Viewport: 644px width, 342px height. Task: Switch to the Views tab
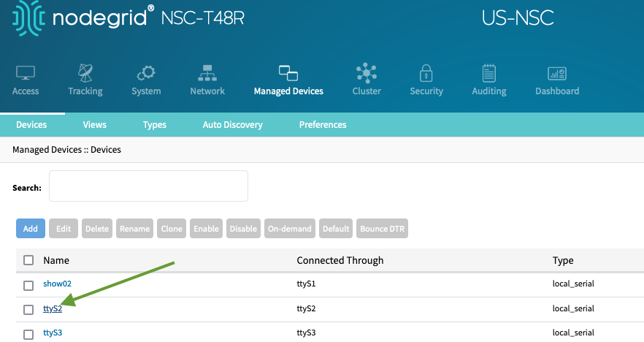click(94, 124)
